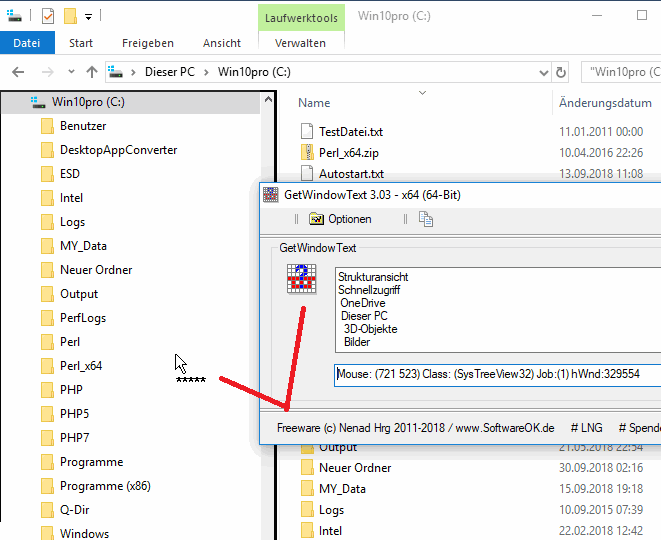Switch to the Ansicht ribbon tab
Image resolution: width=661 pixels, height=540 pixels.
[x=222, y=43]
